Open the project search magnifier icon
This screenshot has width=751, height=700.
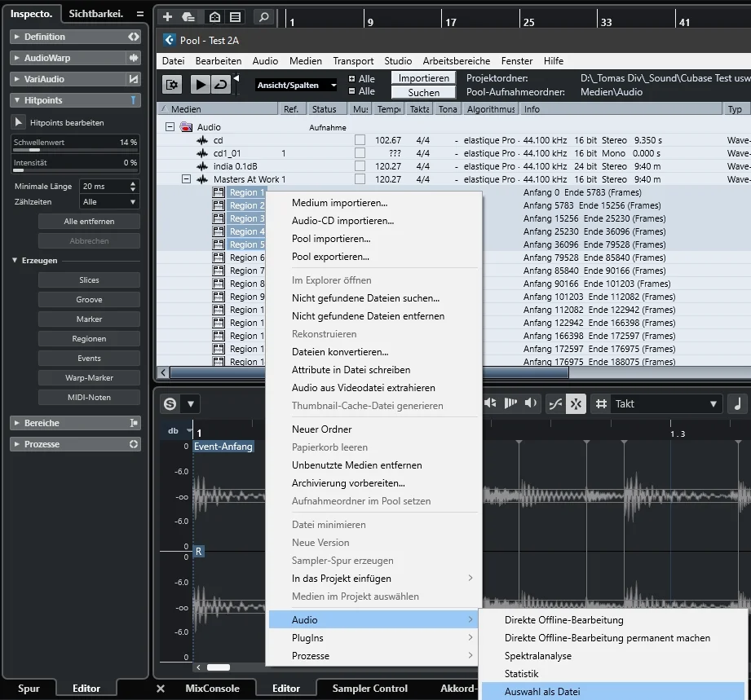click(x=263, y=17)
